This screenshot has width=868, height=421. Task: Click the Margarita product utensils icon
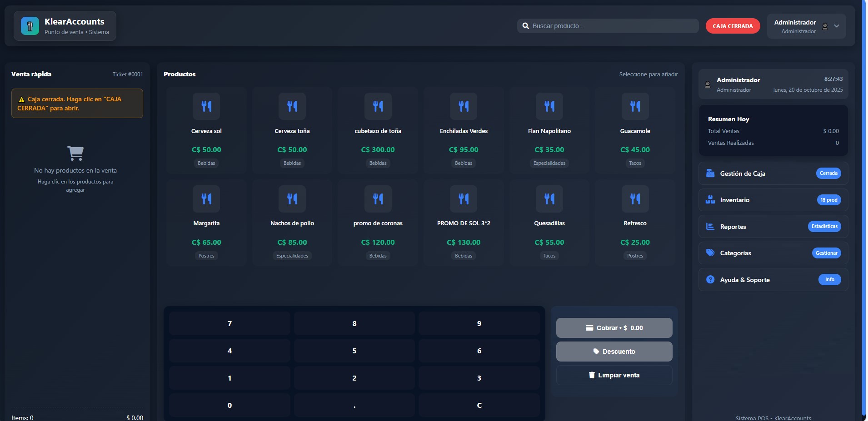click(x=206, y=199)
